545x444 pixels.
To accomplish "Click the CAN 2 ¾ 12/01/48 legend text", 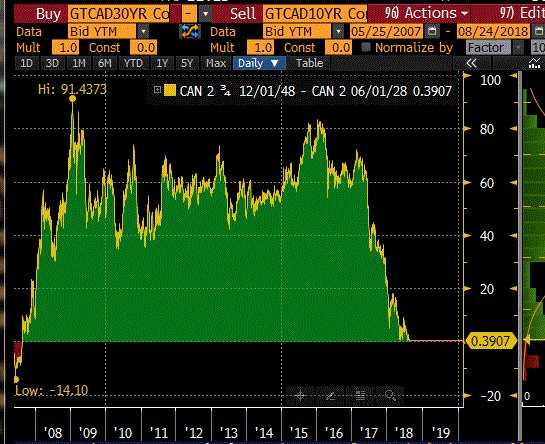I will pyautogui.click(x=237, y=91).
